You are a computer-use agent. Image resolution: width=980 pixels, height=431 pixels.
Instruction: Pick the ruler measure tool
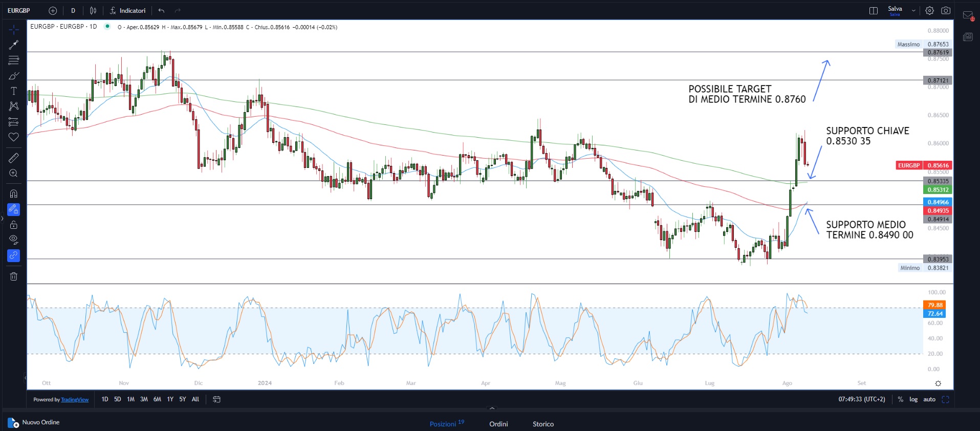coord(14,158)
